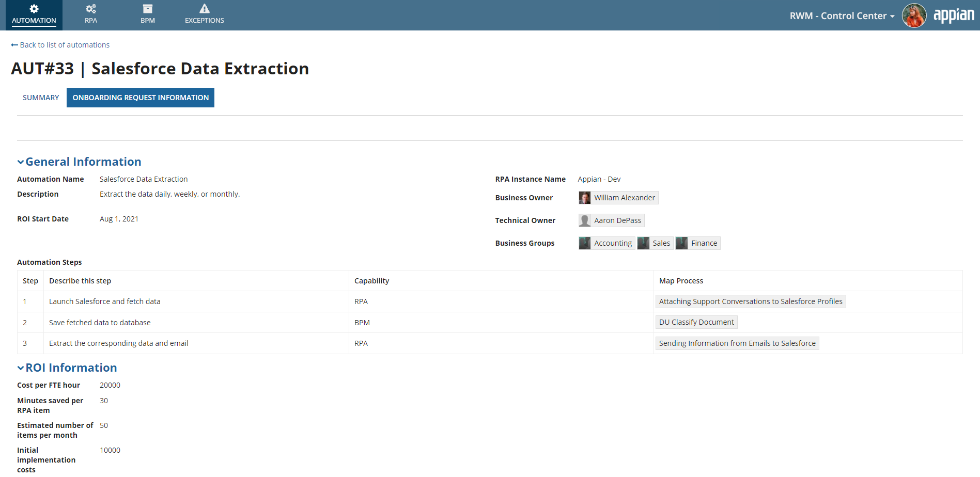The height and width of the screenshot is (477, 980).
Task: Click William Alexander's avatar picture
Action: tap(585, 198)
